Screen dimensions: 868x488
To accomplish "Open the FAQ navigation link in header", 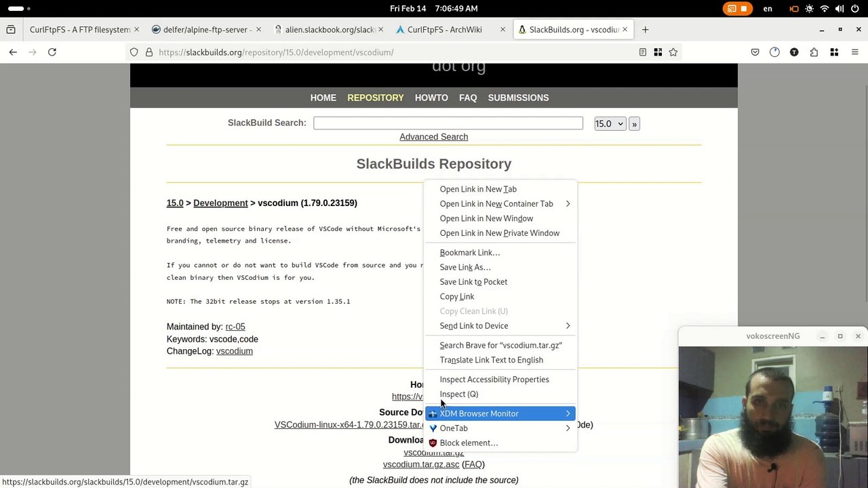I will [x=468, y=98].
